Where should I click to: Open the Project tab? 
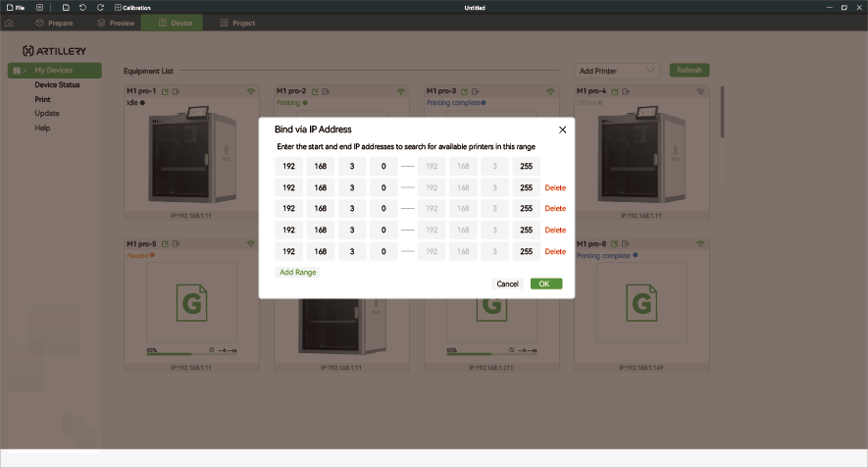(x=237, y=24)
